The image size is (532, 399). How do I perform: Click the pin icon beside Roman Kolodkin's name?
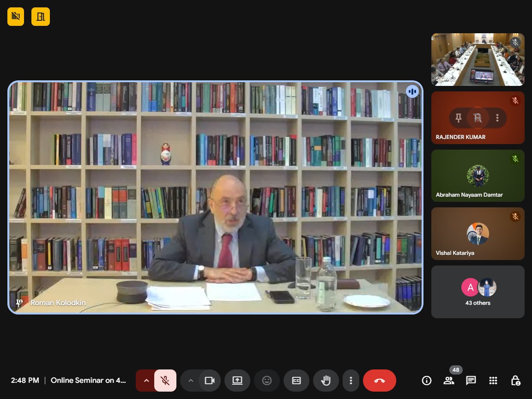(x=19, y=302)
